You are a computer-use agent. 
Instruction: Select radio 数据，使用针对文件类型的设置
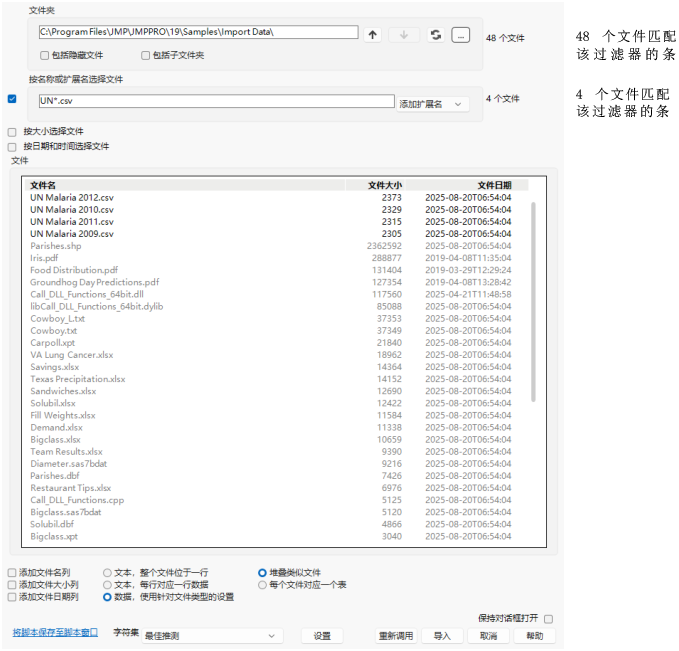click(107, 597)
